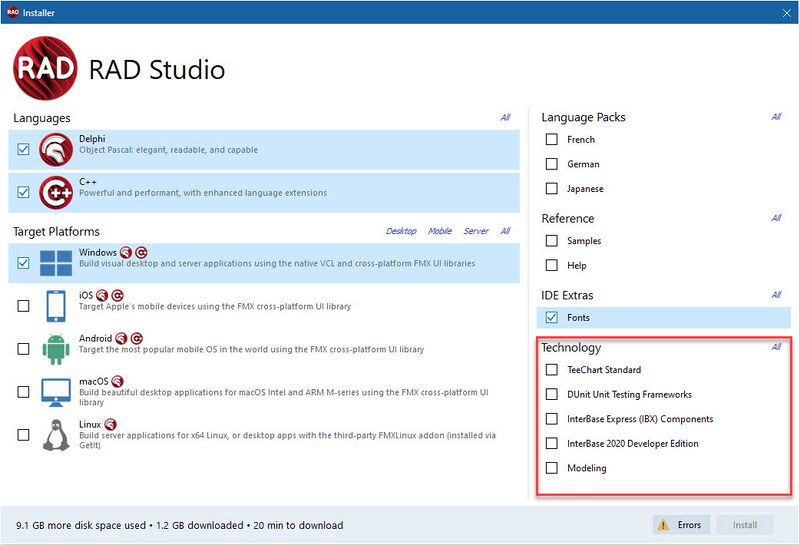Image resolution: width=800 pixels, height=545 pixels.
Task: Enable the Linux platform checkbox
Action: click(x=23, y=435)
